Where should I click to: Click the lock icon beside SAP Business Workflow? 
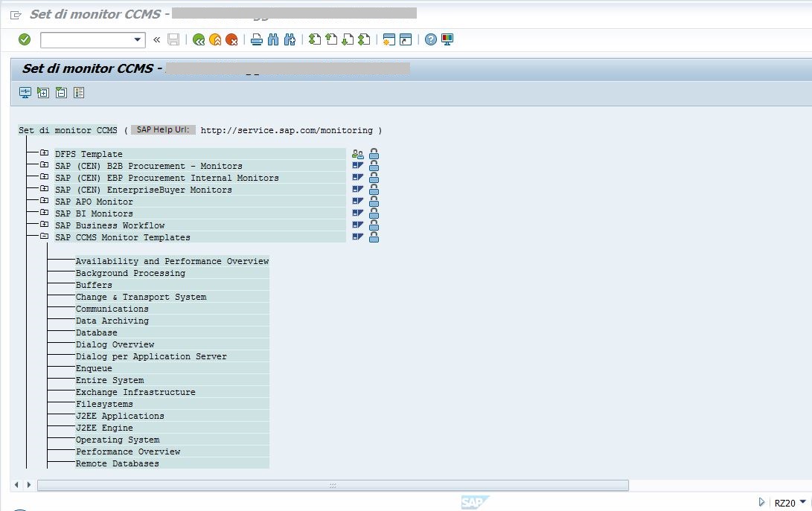pos(374,225)
